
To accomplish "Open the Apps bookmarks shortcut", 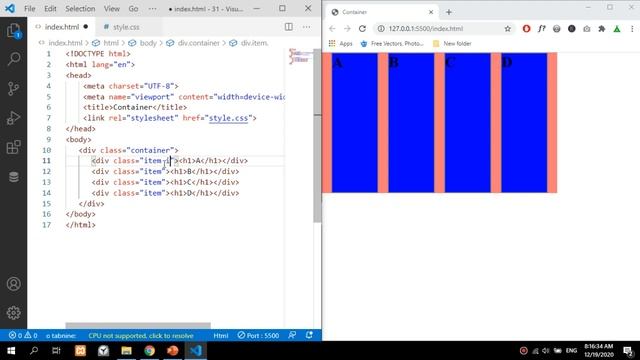I will (x=340, y=43).
